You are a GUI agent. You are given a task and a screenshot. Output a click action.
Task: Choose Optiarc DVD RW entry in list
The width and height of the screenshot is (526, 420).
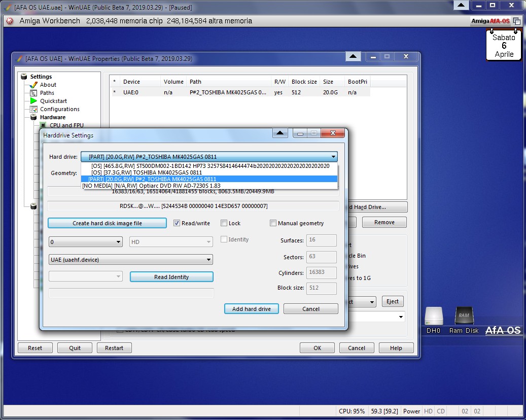(151, 186)
